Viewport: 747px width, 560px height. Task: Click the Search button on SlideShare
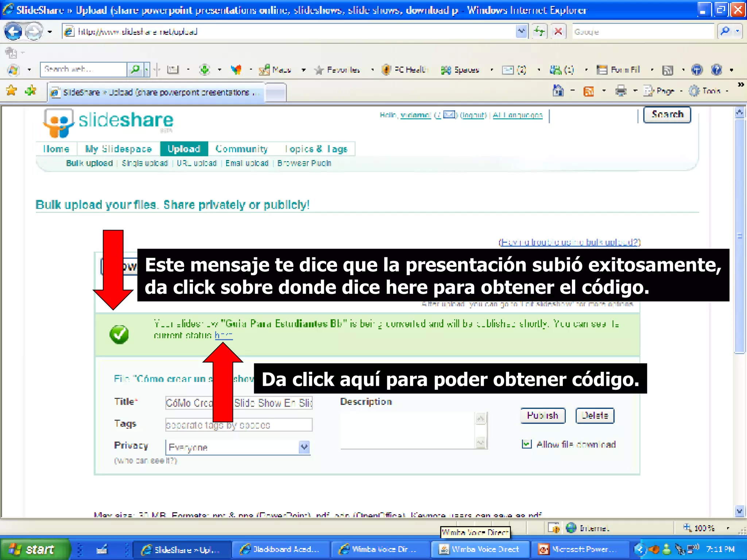(667, 114)
